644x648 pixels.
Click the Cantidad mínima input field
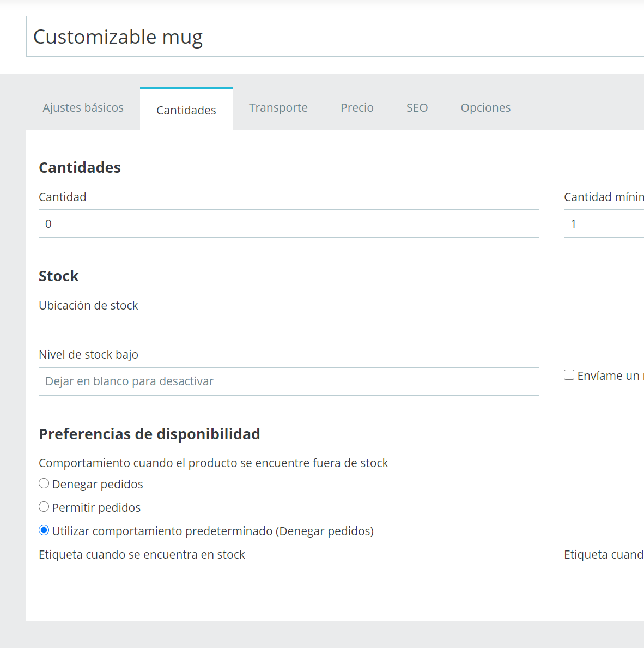coord(604,223)
